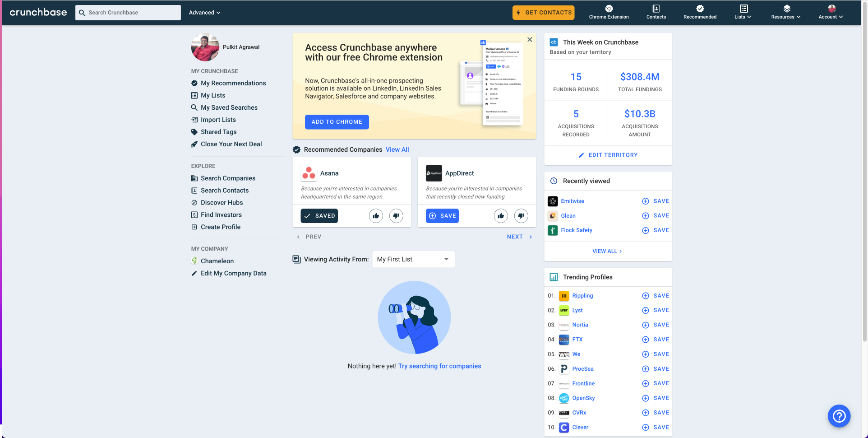Screen dimensions: 868x438
Task: Click the Lyst logo icon
Action: point(564,310)
